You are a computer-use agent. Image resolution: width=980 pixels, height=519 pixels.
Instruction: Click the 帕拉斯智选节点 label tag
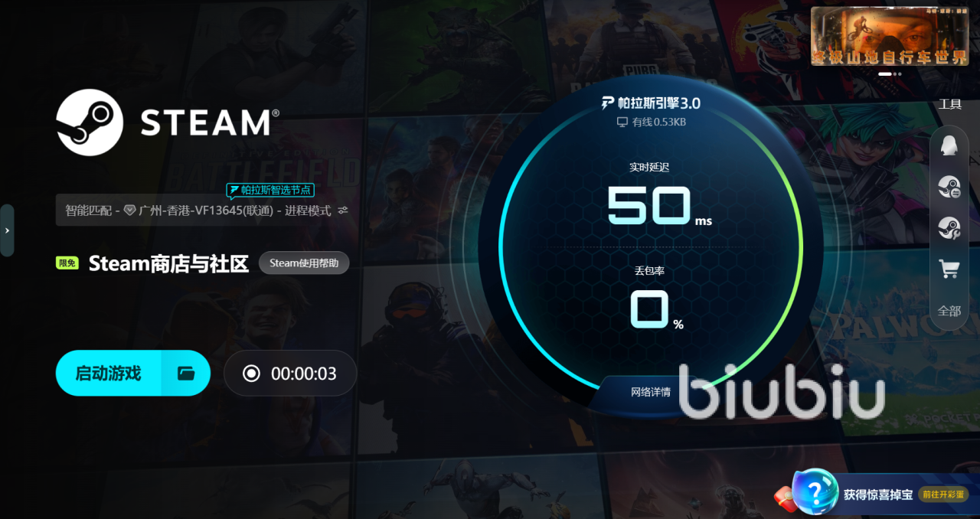270,190
